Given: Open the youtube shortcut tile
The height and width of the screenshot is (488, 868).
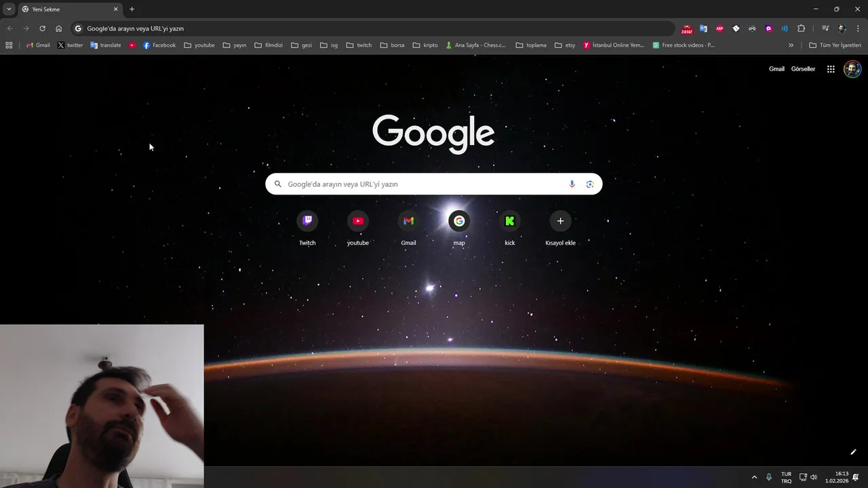Looking at the screenshot, I should point(358,229).
